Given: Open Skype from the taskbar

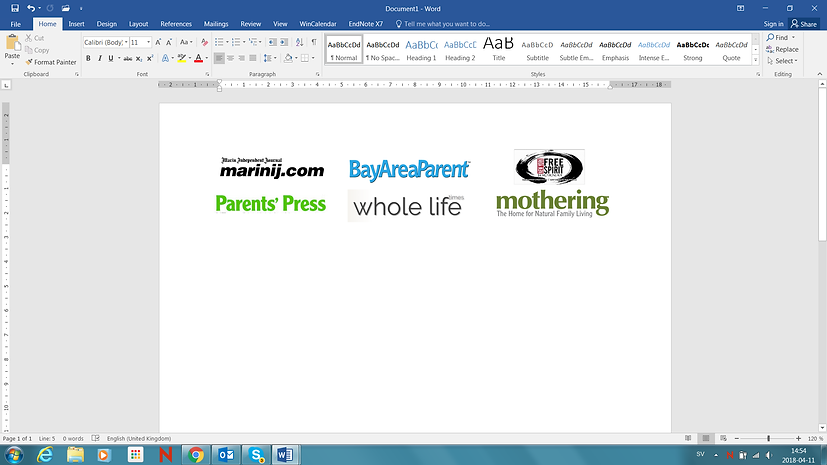Looking at the screenshot, I should coord(256,454).
